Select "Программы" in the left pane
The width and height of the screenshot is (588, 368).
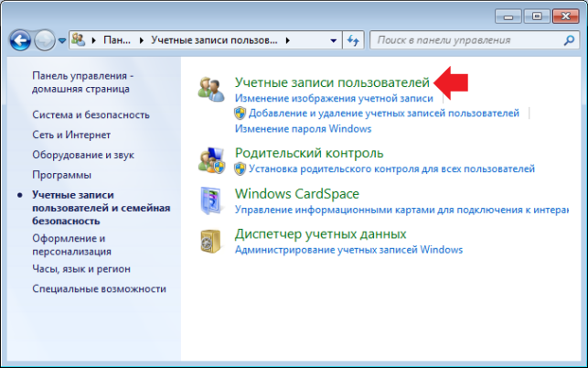point(61,175)
